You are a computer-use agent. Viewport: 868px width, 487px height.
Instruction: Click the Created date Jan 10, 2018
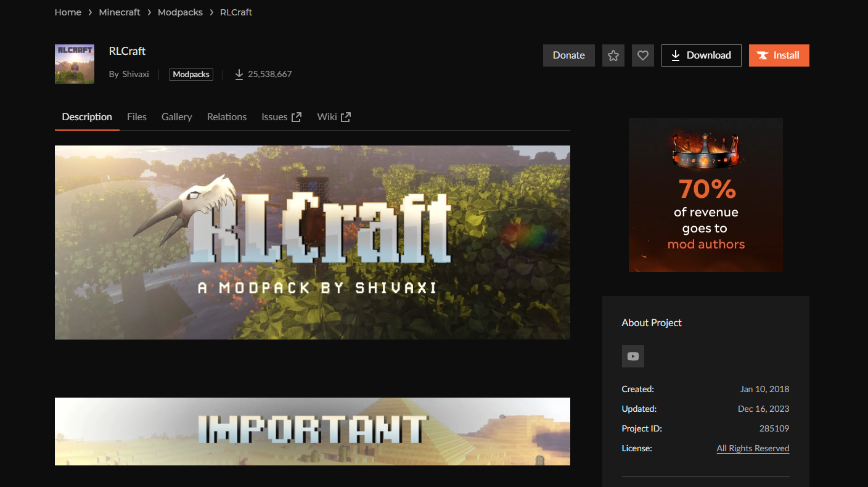tap(764, 389)
